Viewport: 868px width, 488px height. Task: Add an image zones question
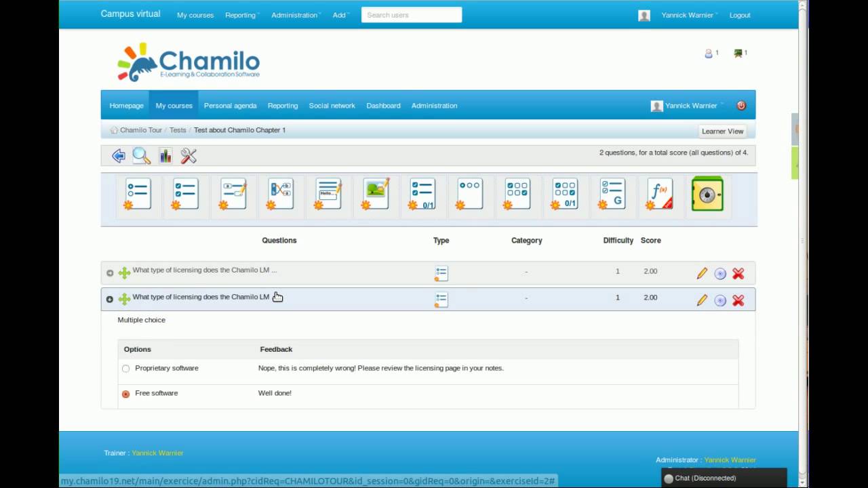[x=375, y=194]
